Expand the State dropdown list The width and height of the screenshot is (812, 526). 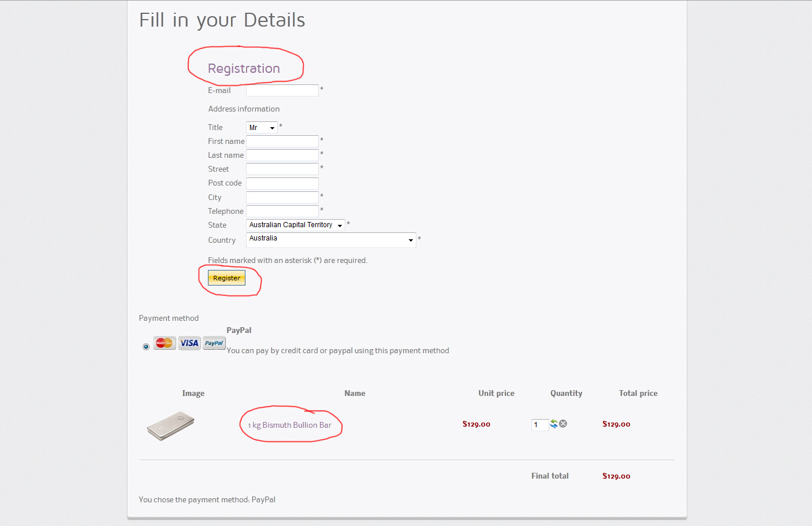point(295,225)
